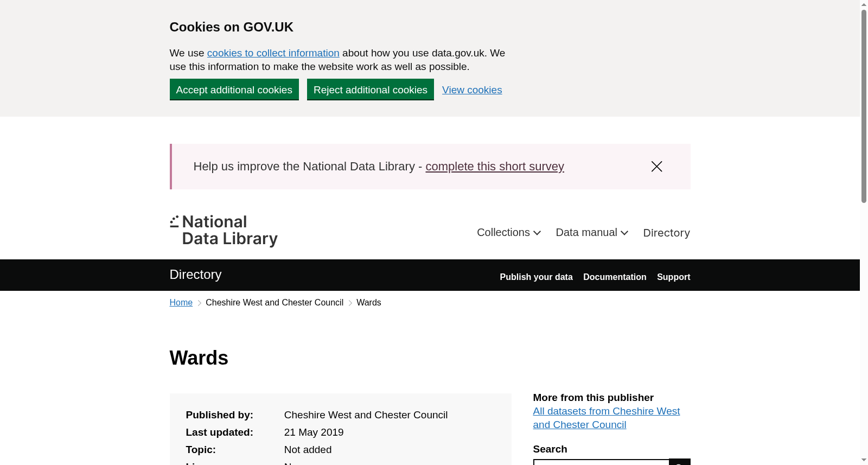Click the Directory heading in the black bar

195,275
